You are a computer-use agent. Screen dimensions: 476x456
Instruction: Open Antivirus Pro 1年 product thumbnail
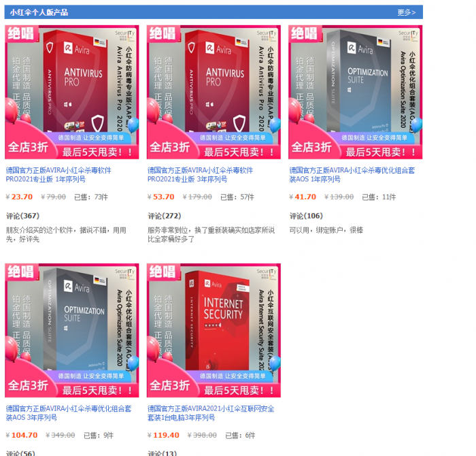[72, 92]
